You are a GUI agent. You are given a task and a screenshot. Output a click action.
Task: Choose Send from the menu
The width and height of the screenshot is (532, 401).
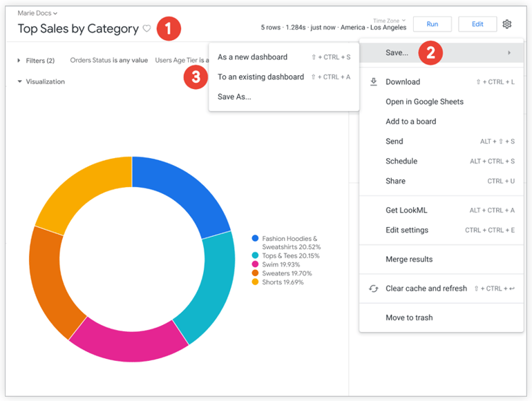pyautogui.click(x=441, y=141)
